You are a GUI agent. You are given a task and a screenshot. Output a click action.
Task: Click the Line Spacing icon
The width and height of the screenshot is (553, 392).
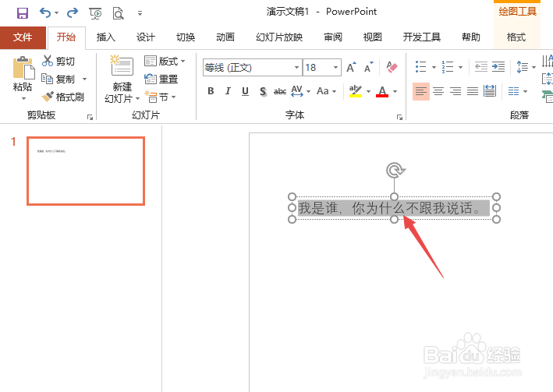pyautogui.click(x=523, y=67)
